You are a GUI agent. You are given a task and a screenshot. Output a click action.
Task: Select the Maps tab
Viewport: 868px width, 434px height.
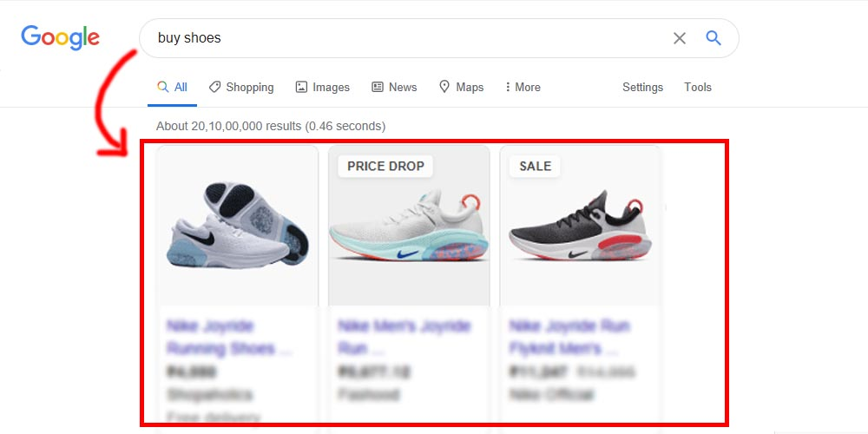[x=461, y=87]
